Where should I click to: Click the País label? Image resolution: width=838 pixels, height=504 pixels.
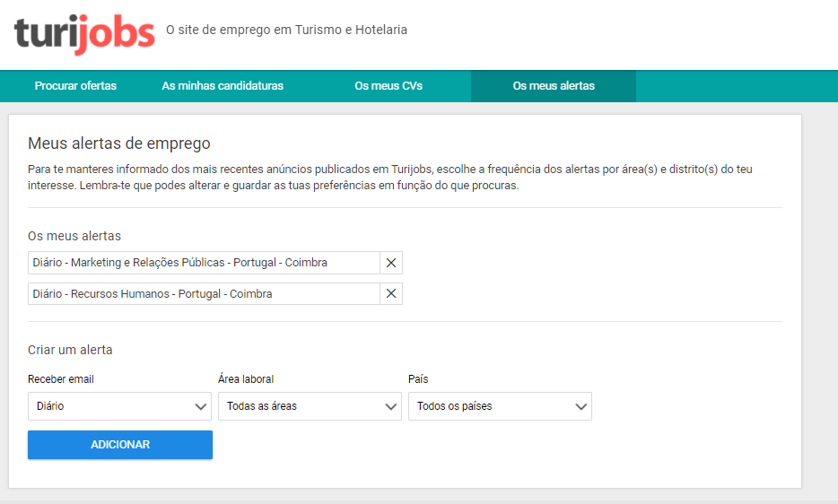(418, 379)
